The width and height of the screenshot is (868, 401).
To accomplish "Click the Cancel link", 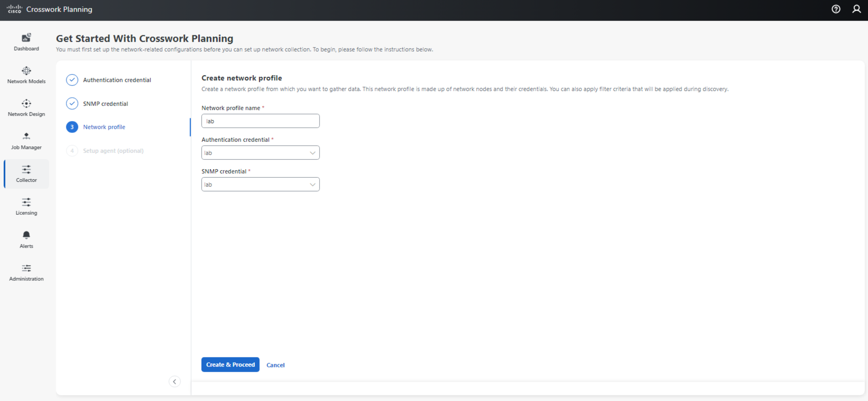I will (275, 365).
